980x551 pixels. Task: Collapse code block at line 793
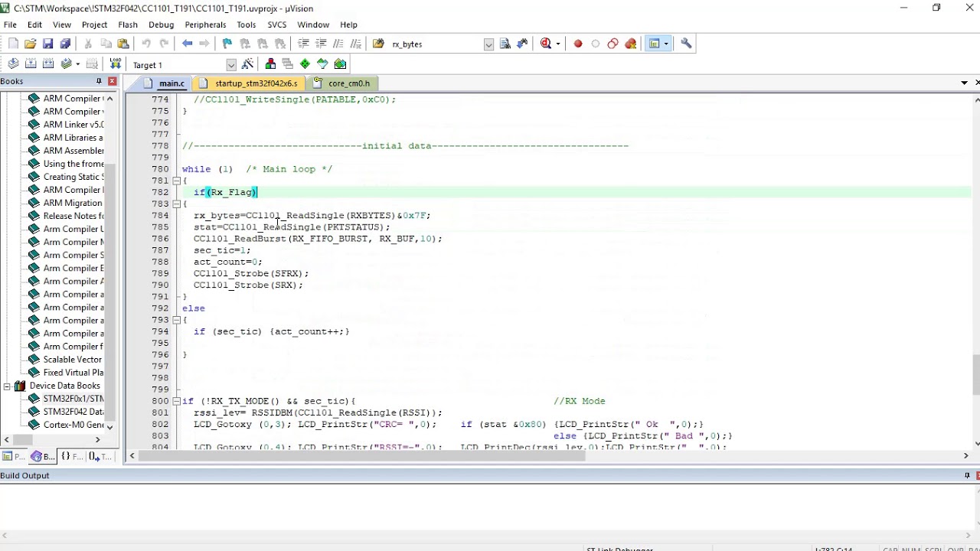point(176,320)
